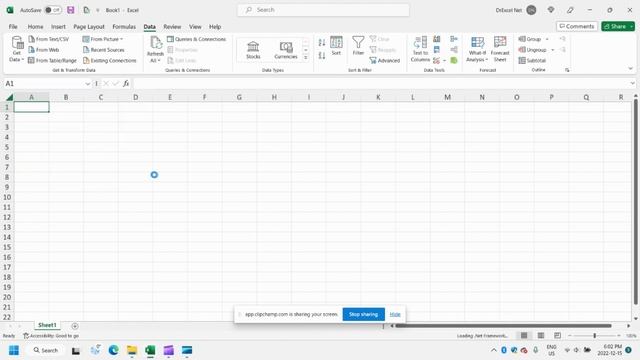Select the Sheet1 tab
This screenshot has width=640, height=360.
tap(47, 325)
